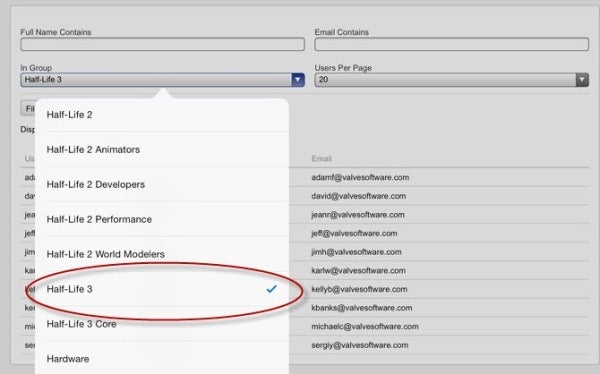Select Half-Life 2 Animators group
Image resolution: width=600 pixels, height=374 pixels.
coord(162,149)
